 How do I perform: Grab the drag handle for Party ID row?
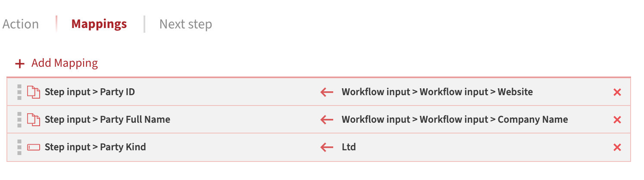(19, 92)
